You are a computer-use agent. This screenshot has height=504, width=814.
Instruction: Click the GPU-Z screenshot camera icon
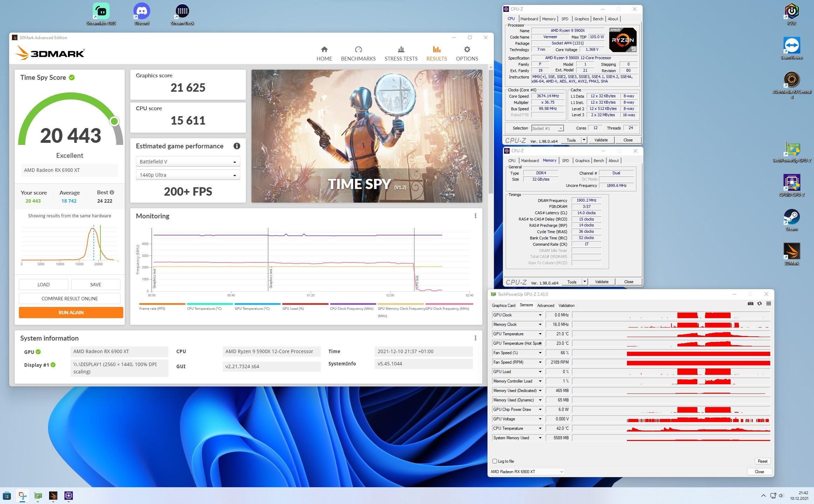click(x=750, y=303)
